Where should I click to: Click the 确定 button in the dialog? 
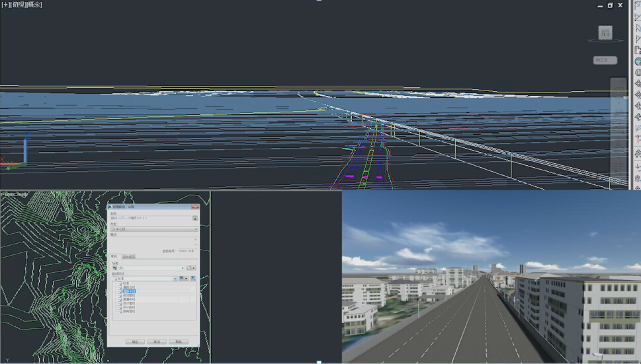[135, 342]
